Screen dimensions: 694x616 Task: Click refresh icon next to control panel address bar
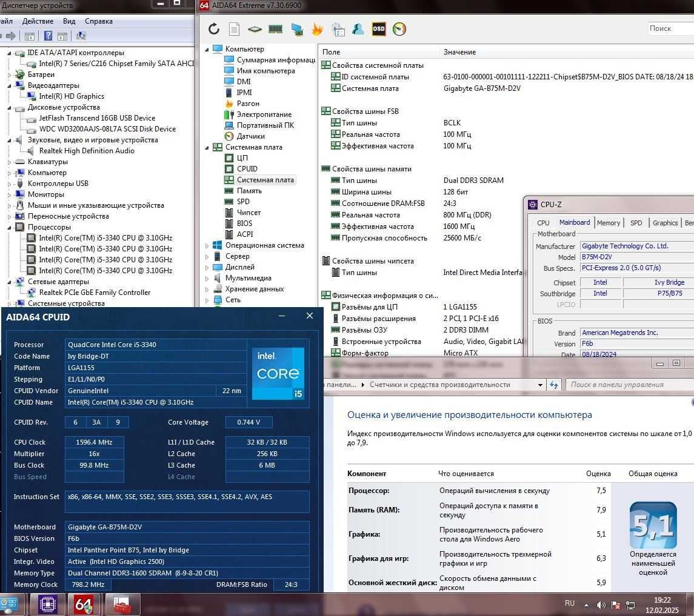pos(554,385)
